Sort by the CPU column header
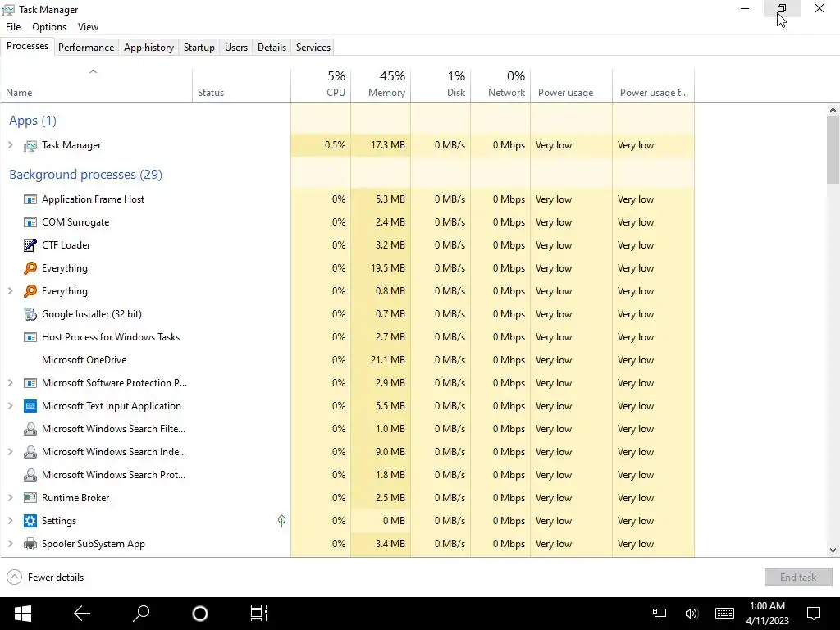The image size is (840, 630). click(x=321, y=84)
